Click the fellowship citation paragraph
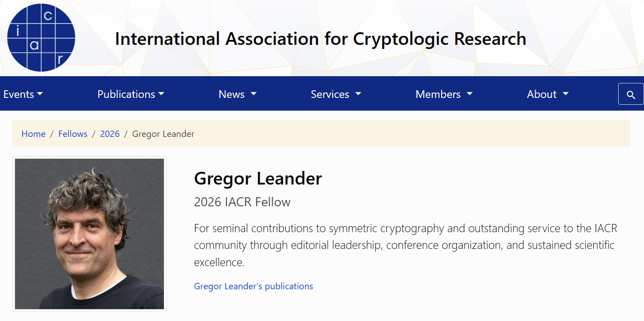Screen dimensions: 644x321 point(405,245)
